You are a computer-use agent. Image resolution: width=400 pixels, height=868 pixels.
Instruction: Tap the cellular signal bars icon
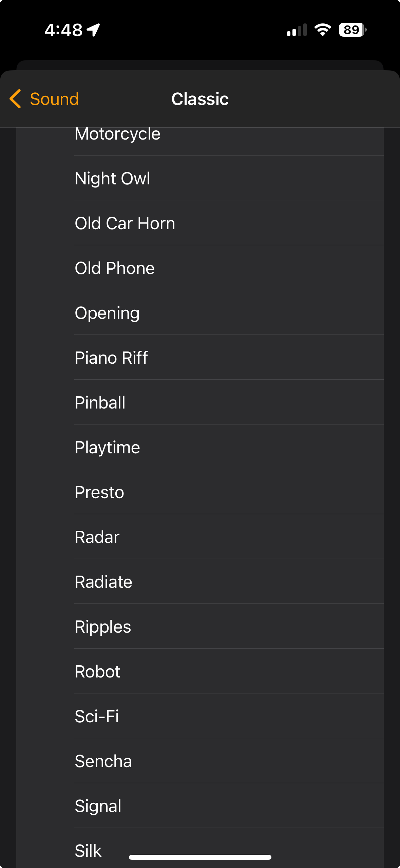(297, 30)
